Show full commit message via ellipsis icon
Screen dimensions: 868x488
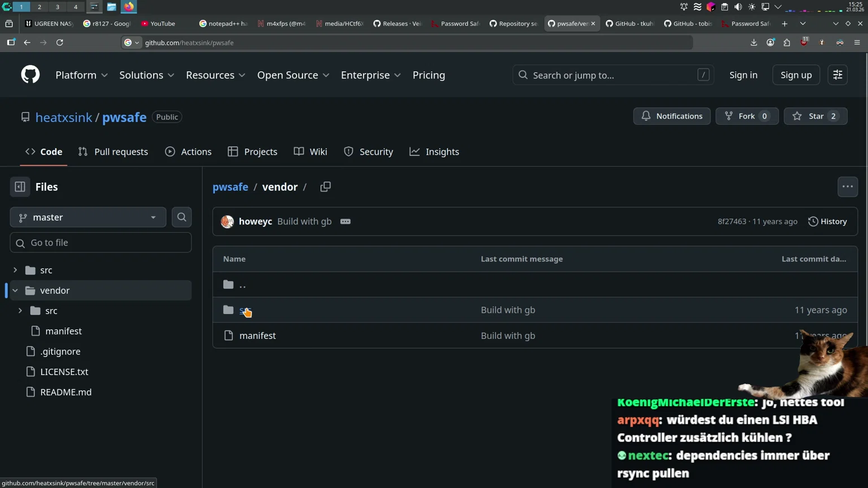pos(345,221)
